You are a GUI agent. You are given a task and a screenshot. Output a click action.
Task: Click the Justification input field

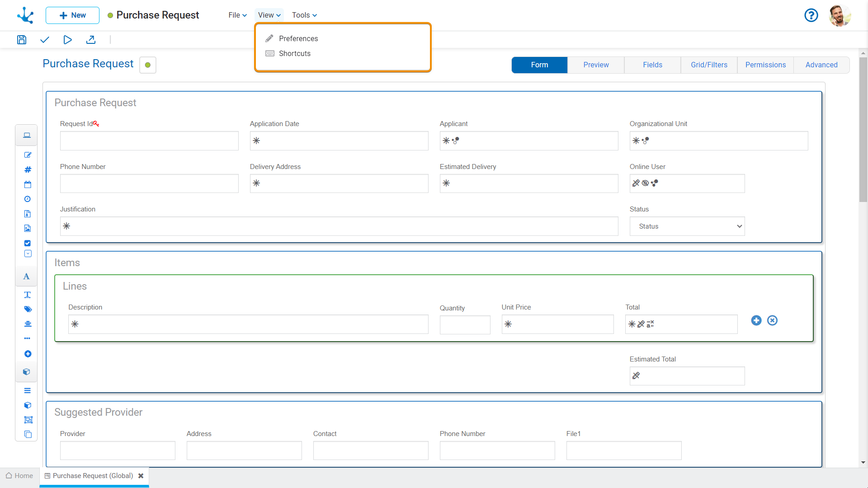[x=339, y=226]
